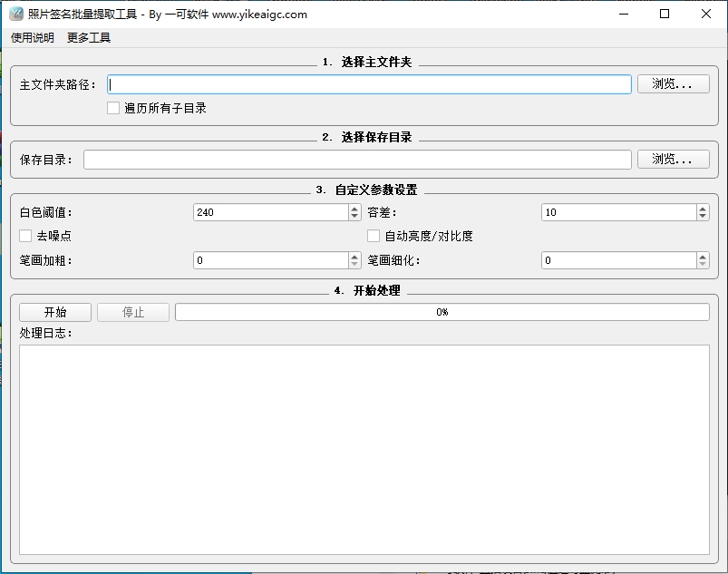Click the 笔画细化 value field
The image size is (728, 574).
pyautogui.click(x=619, y=260)
